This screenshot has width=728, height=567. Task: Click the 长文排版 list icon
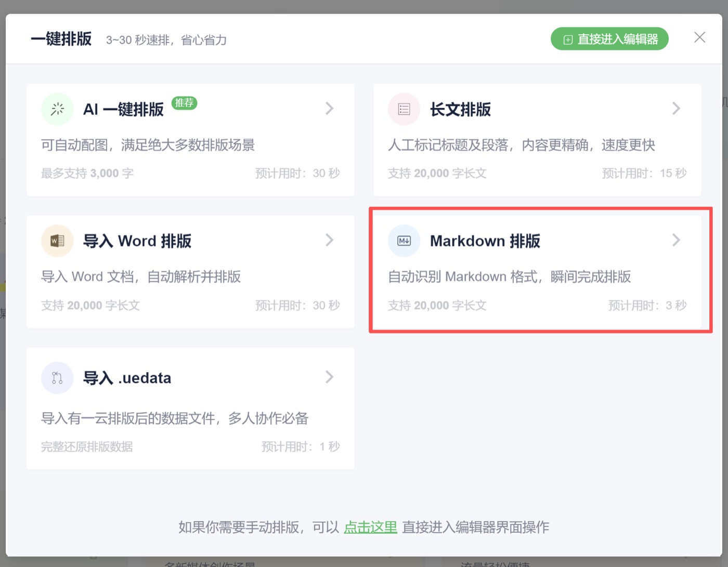click(404, 109)
